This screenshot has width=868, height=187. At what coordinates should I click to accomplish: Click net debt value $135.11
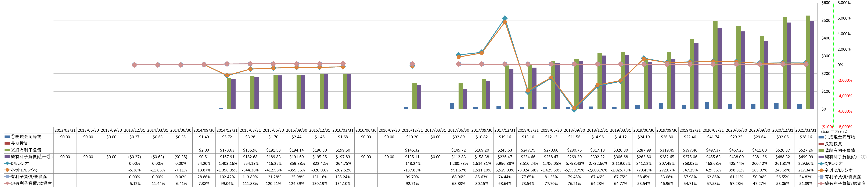[412, 157]
